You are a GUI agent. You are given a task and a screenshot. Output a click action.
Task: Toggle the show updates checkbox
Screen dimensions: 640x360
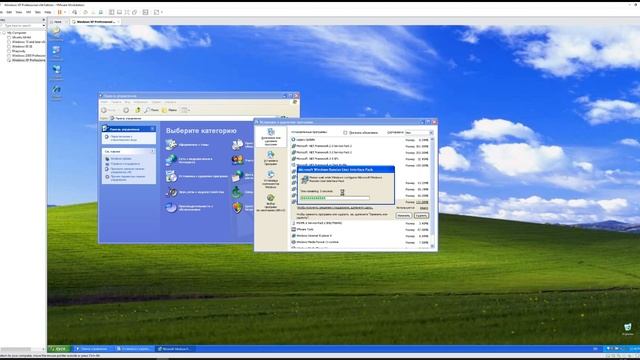[345, 133]
